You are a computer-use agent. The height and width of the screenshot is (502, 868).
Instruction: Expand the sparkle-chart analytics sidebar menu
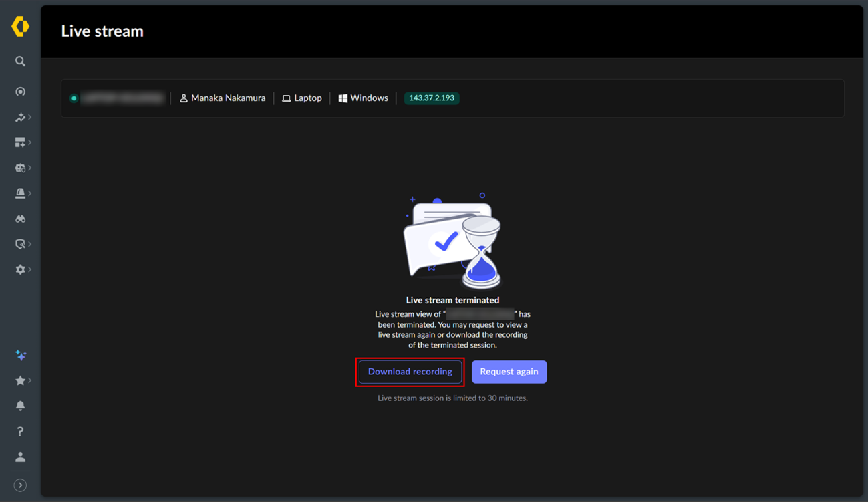click(21, 117)
